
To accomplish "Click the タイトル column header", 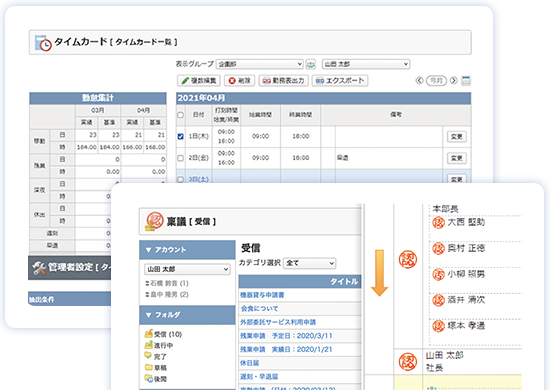I will click(x=300, y=281).
